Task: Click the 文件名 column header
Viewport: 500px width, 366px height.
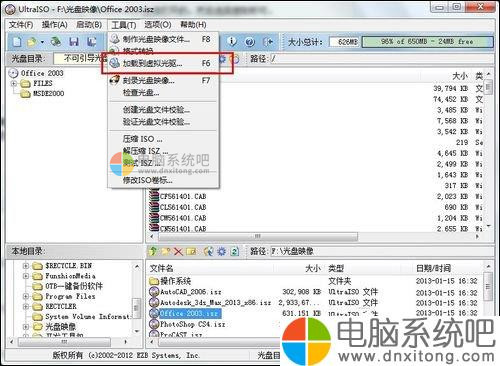Action: [162, 268]
